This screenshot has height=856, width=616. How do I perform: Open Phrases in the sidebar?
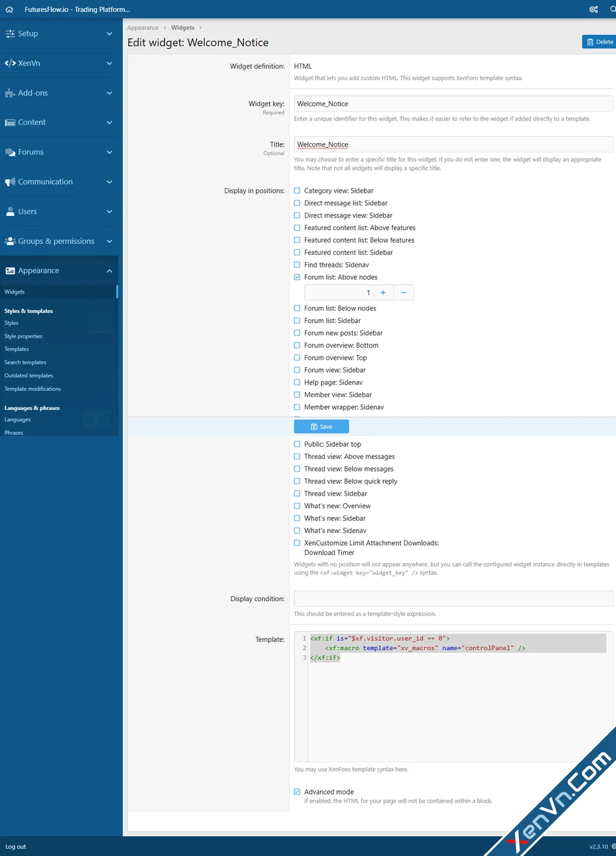click(x=14, y=433)
